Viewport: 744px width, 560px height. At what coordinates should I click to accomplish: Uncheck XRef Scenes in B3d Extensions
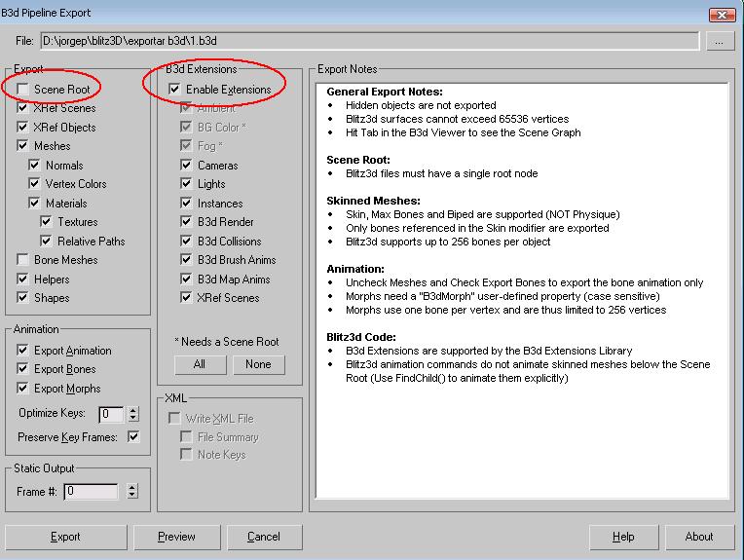click(x=186, y=298)
